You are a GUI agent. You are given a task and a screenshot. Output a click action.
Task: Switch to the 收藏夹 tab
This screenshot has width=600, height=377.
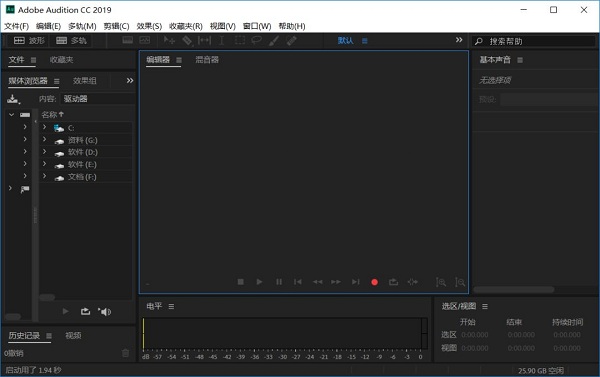61,60
